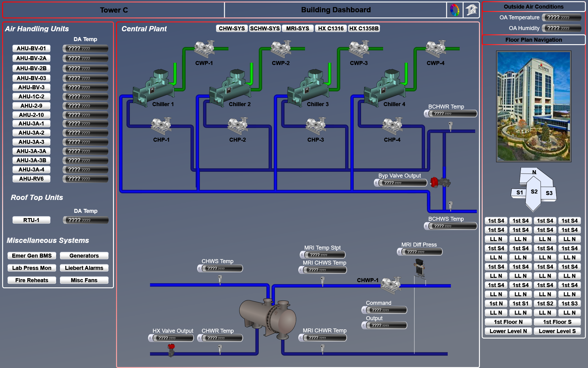Switch to the MRI-SYS page
The width and height of the screenshot is (588, 368).
297,28
